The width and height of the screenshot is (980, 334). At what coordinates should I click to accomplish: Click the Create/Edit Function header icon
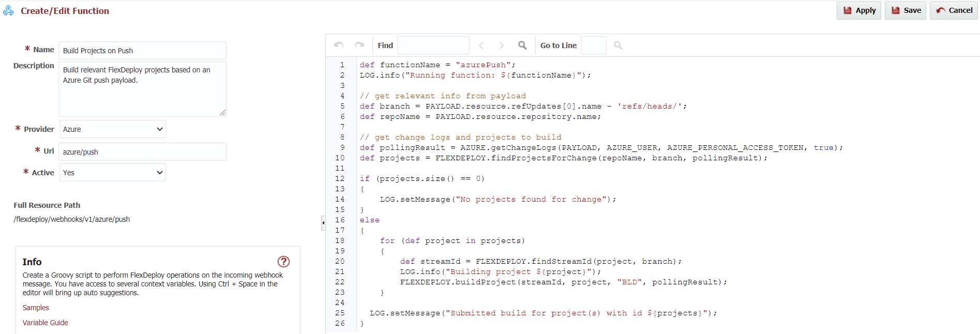coord(8,10)
